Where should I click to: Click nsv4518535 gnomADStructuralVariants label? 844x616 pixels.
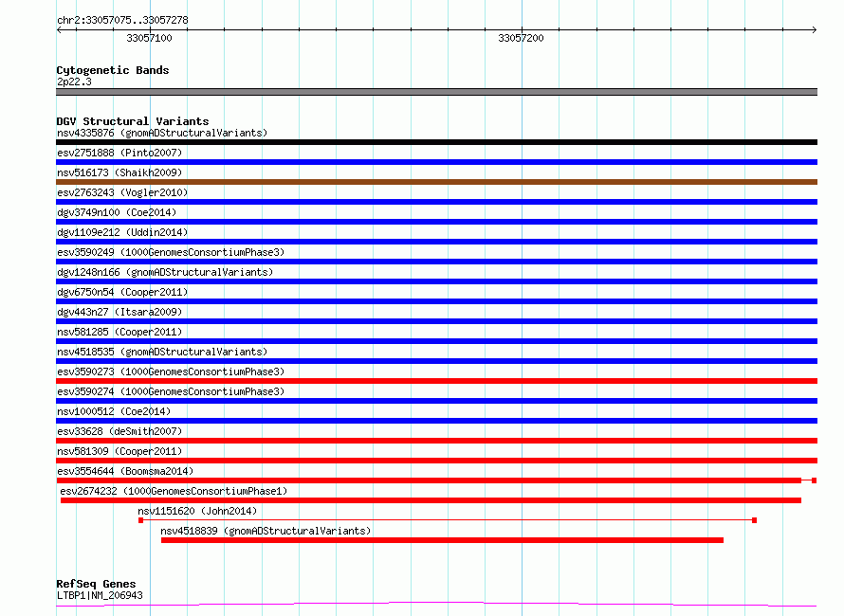pyautogui.click(x=162, y=352)
